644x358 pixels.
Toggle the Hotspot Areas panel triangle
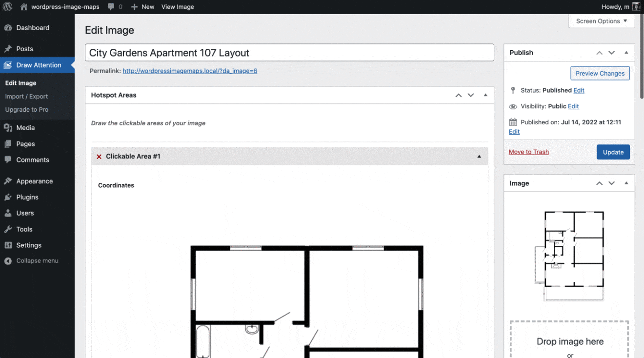point(485,95)
